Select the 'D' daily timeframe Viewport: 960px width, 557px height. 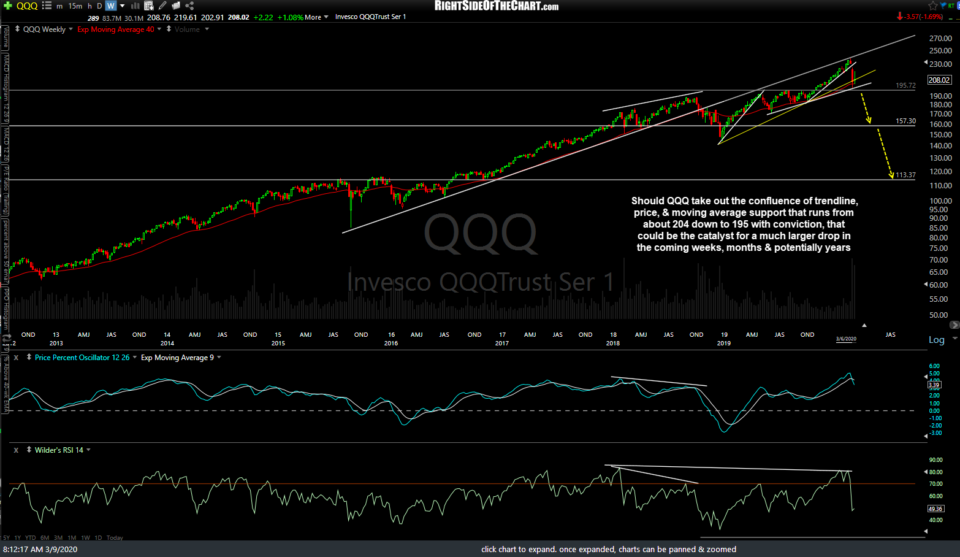click(x=99, y=6)
